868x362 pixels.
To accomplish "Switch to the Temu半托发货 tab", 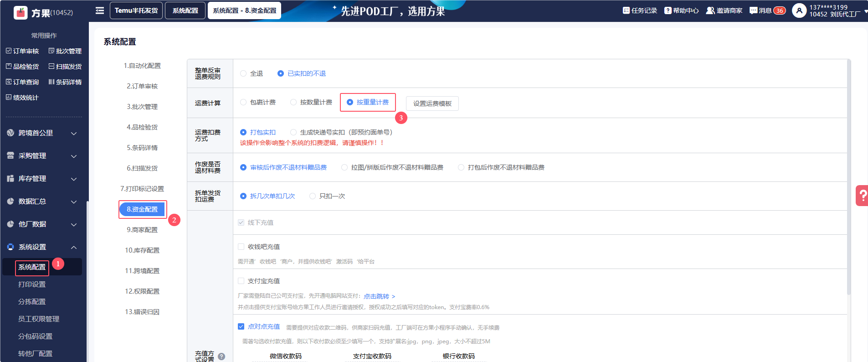I will click(x=136, y=10).
